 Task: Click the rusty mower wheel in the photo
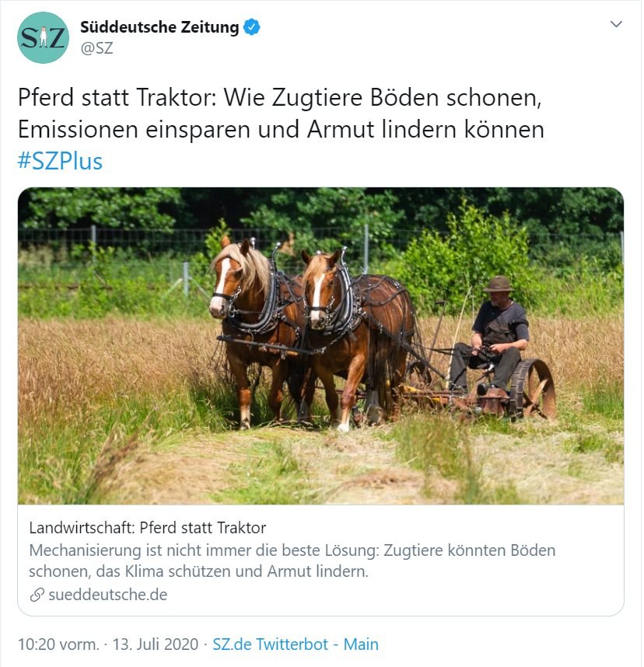pyautogui.click(x=532, y=389)
